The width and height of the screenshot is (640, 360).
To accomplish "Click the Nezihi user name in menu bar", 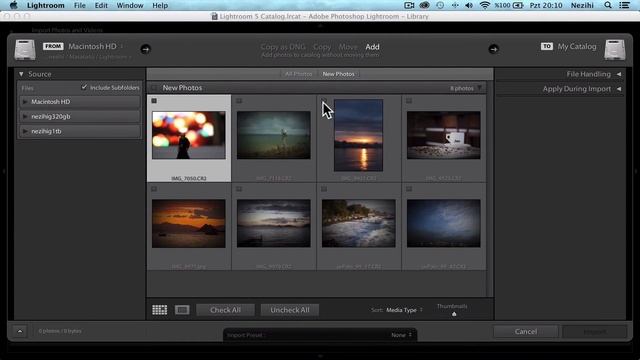I will click(x=582, y=5).
